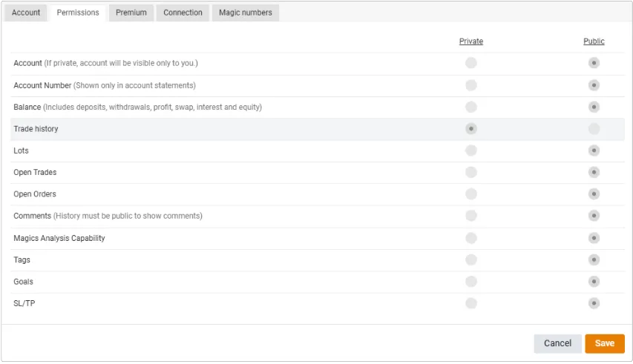Viewport: 633px width, 364px height.
Task: Make Open Trades private
Action: pyautogui.click(x=471, y=172)
